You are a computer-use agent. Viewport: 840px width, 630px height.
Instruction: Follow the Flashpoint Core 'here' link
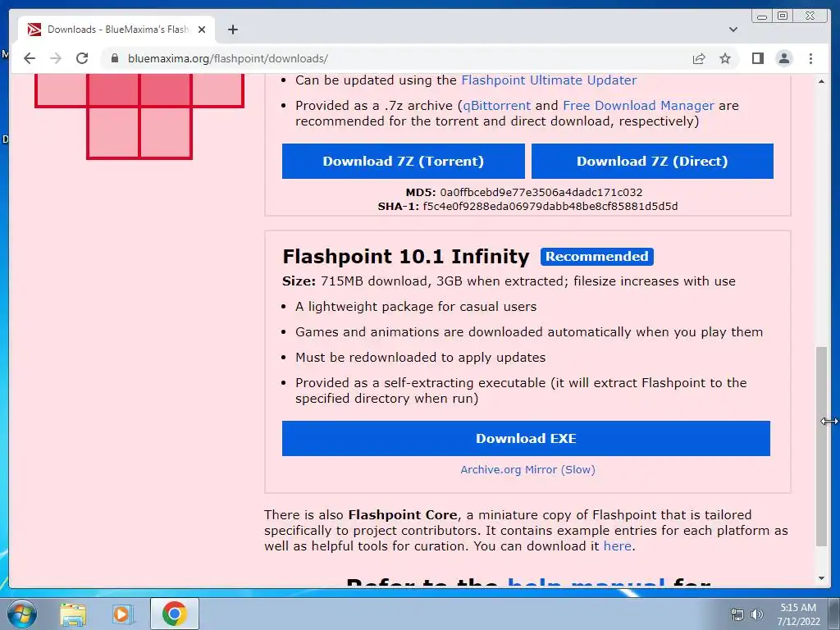point(617,546)
